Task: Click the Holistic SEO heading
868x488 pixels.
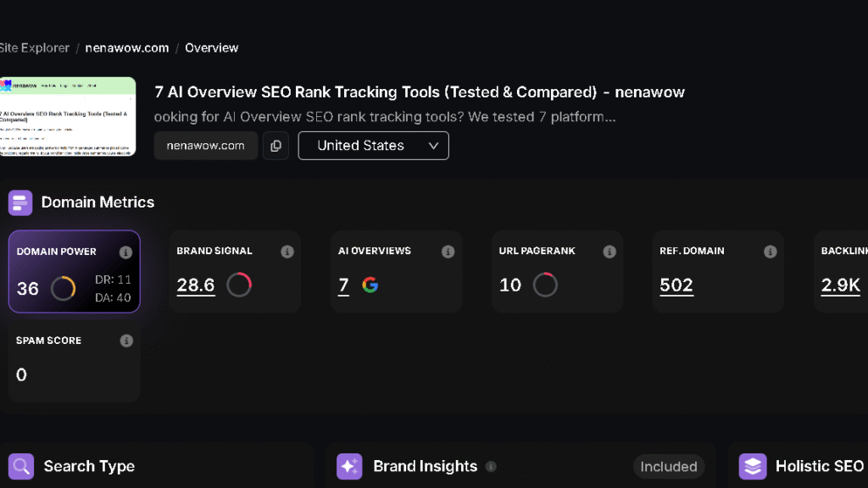Action: (x=820, y=467)
